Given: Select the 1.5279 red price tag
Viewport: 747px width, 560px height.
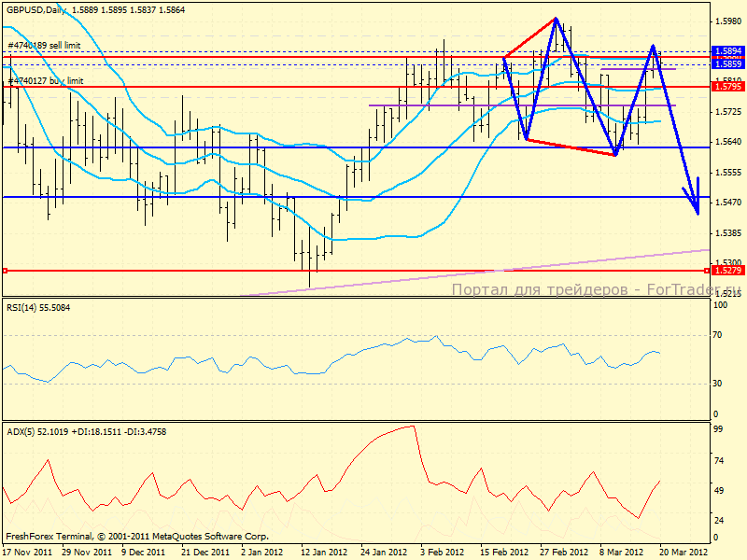Looking at the screenshot, I should pyautogui.click(x=726, y=271).
